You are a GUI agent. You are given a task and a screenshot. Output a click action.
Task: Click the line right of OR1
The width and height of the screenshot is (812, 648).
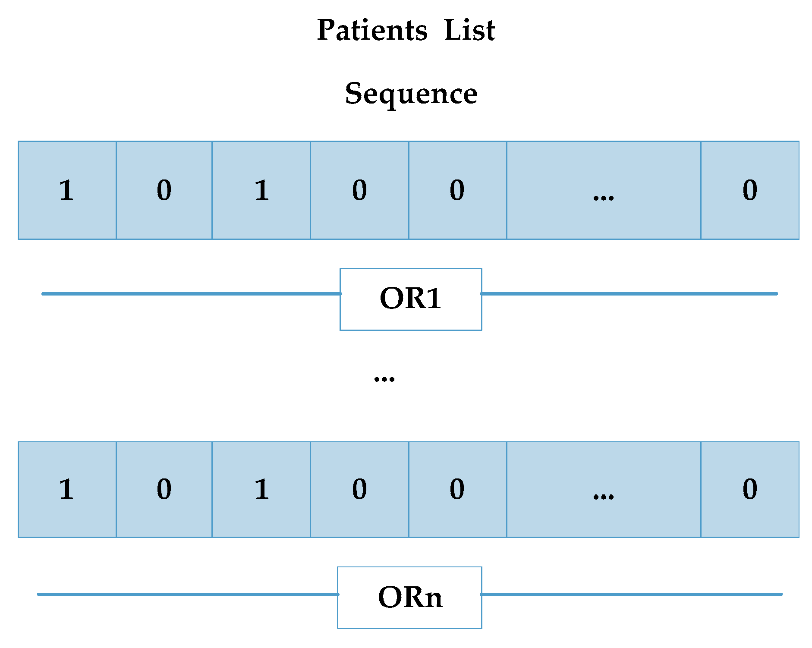pyautogui.click(x=629, y=294)
